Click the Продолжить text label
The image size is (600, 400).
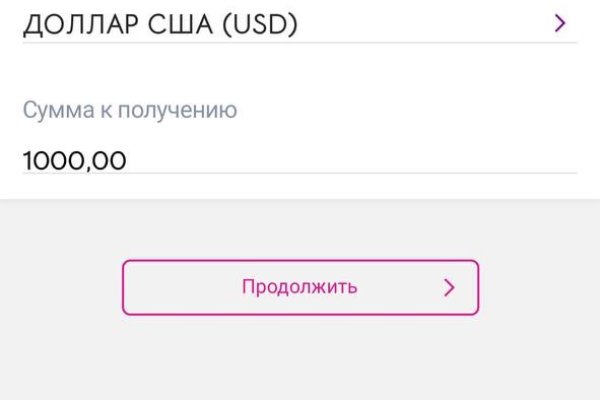coord(300,288)
